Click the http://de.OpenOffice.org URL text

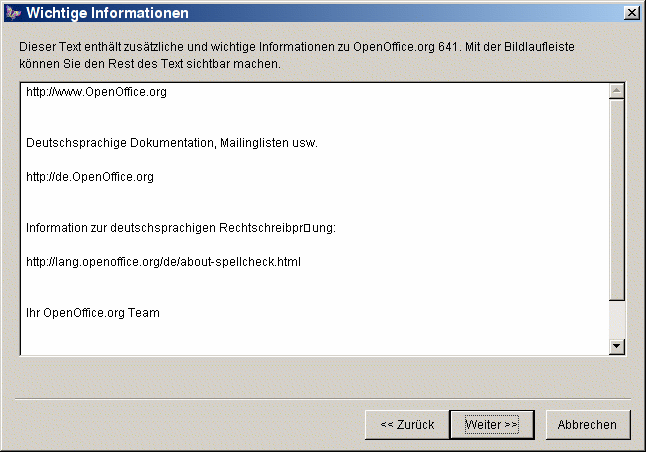(x=90, y=177)
